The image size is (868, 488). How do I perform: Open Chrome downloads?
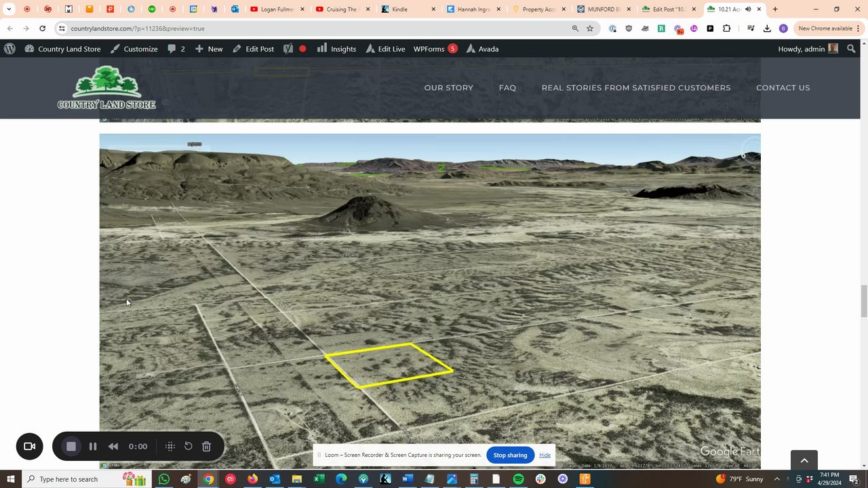[x=767, y=28]
